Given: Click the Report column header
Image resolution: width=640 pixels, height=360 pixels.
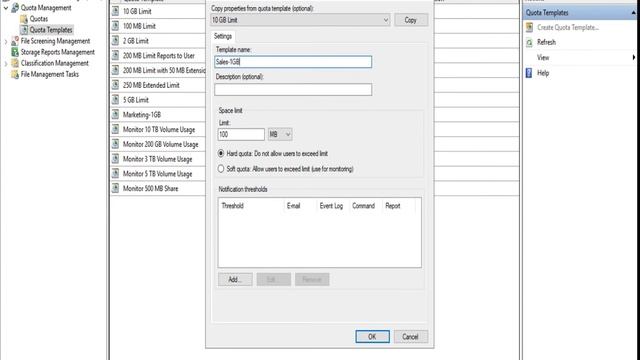Looking at the screenshot, I should 393,206.
